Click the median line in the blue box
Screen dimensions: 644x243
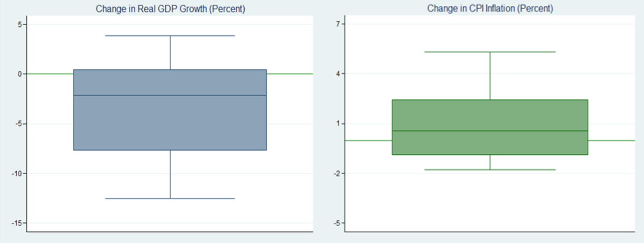pos(170,95)
